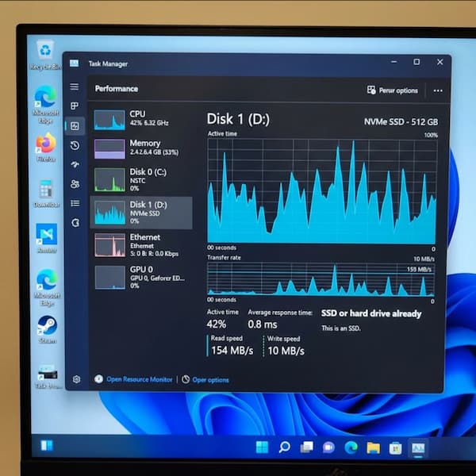The width and height of the screenshot is (476, 476).
Task: Click the Ethernet mini graph thumbnail
Action: pyautogui.click(x=110, y=245)
